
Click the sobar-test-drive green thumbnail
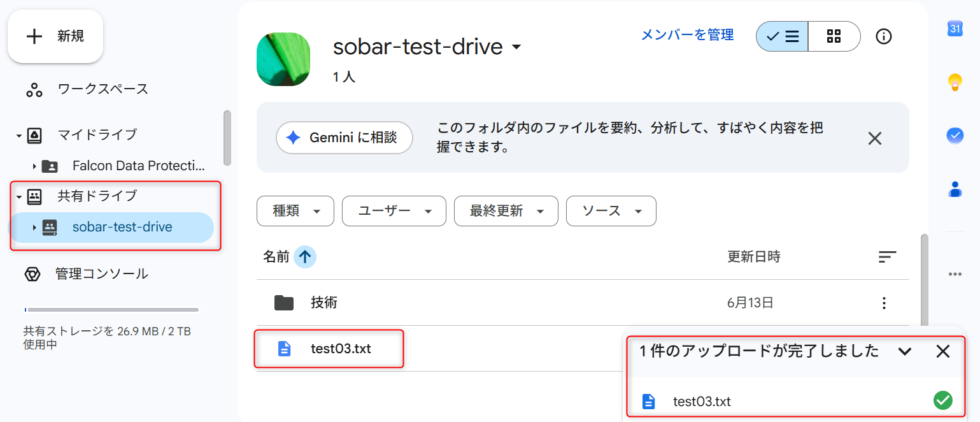click(283, 59)
